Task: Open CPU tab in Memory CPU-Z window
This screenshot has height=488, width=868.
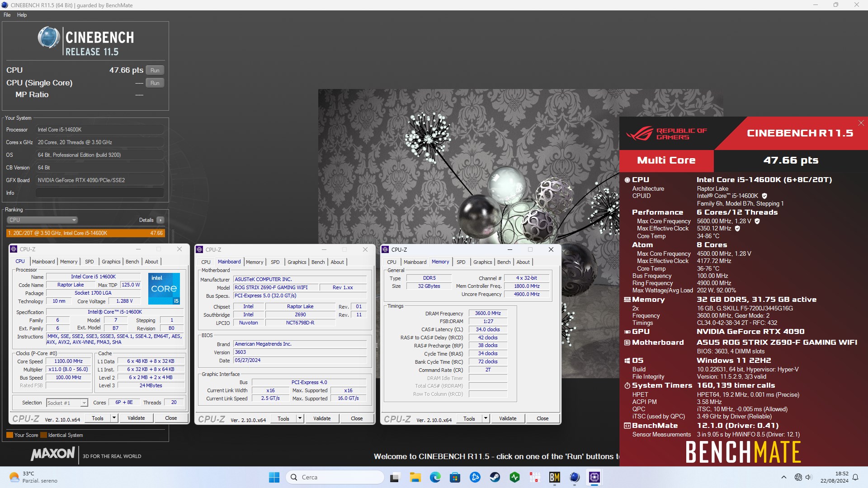Action: [392, 262]
